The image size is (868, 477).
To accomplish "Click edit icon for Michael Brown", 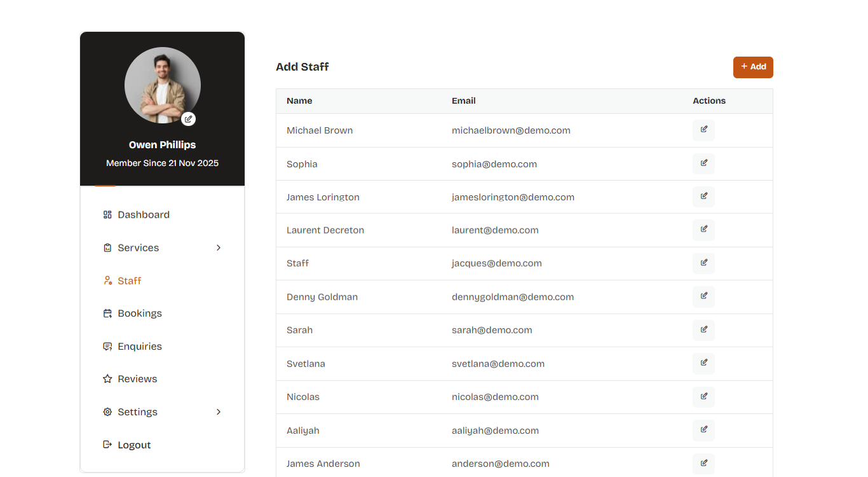I will point(703,130).
